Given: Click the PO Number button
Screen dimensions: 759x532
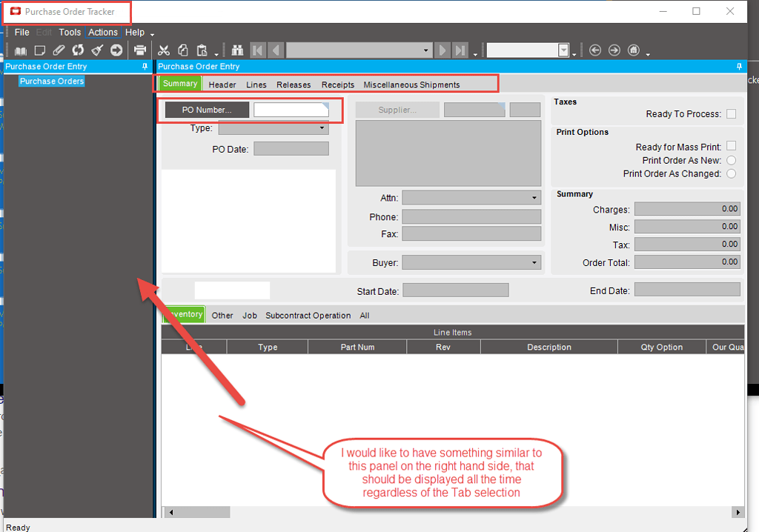Looking at the screenshot, I should click(x=205, y=109).
